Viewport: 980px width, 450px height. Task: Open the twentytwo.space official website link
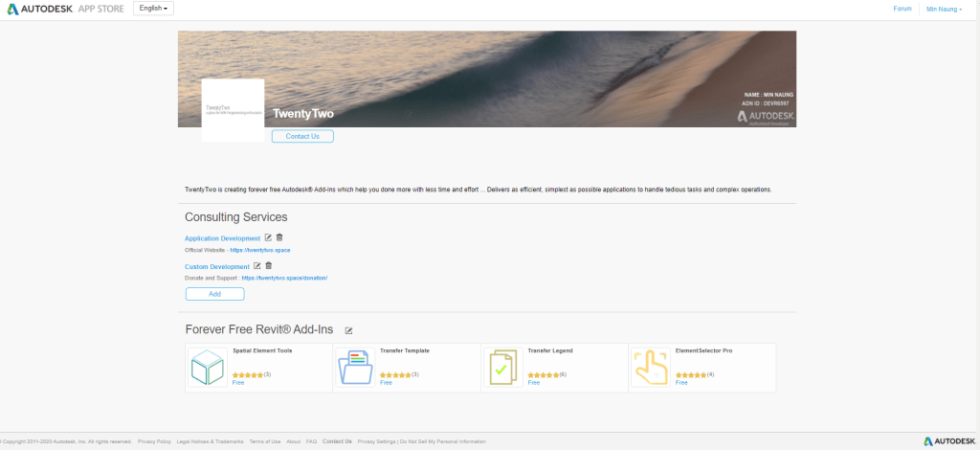tap(260, 250)
